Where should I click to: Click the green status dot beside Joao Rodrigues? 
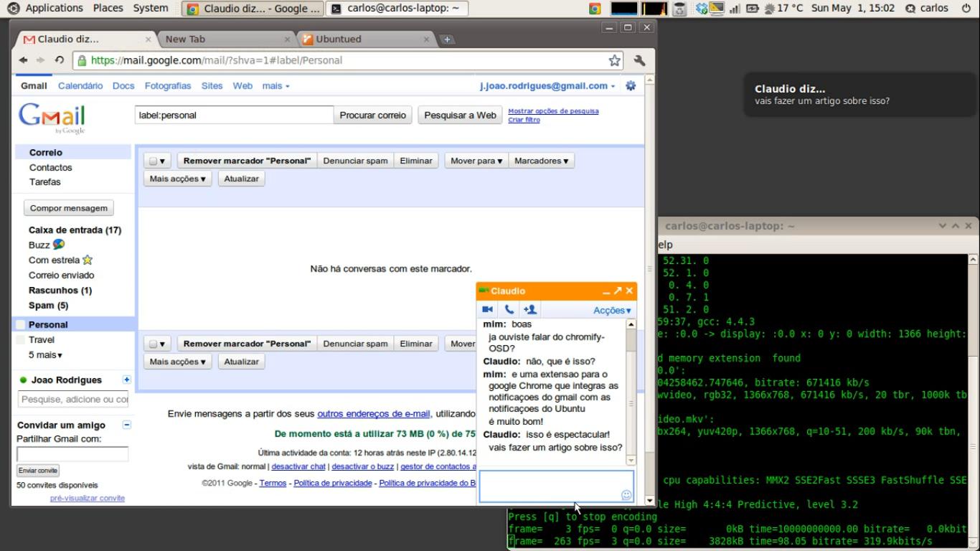click(24, 380)
